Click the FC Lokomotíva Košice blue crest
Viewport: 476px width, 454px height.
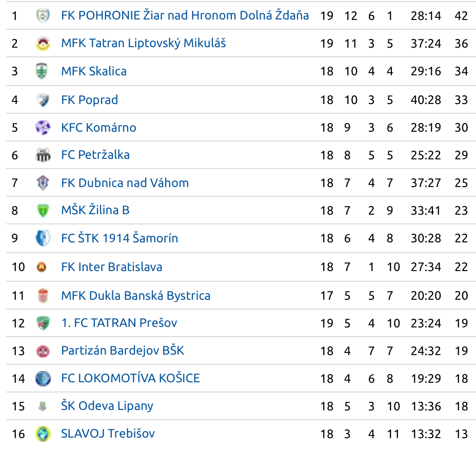(43, 379)
